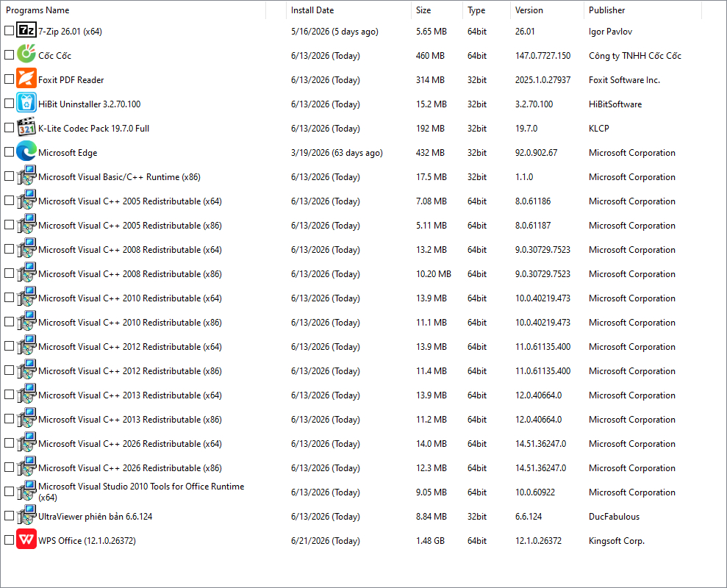This screenshot has width=727, height=588.
Task: Click icon for Visual Studio 2010 Tools for Office Runtime
Action: tap(26, 491)
